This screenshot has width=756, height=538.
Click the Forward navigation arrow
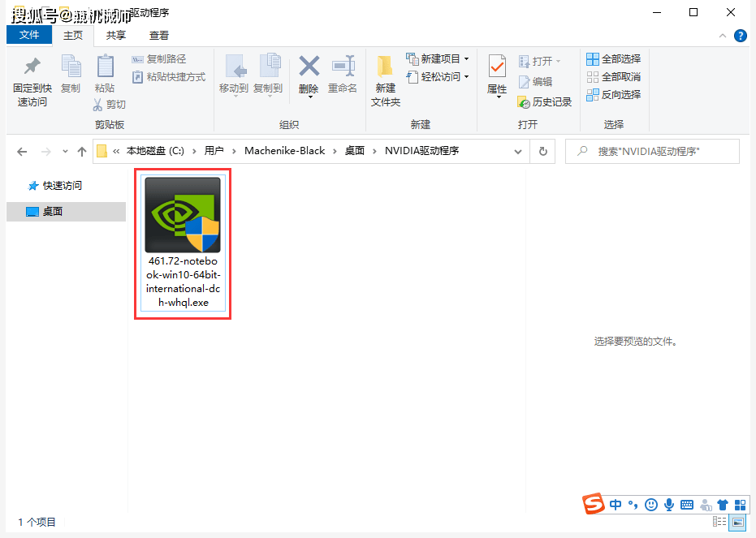pyautogui.click(x=45, y=152)
